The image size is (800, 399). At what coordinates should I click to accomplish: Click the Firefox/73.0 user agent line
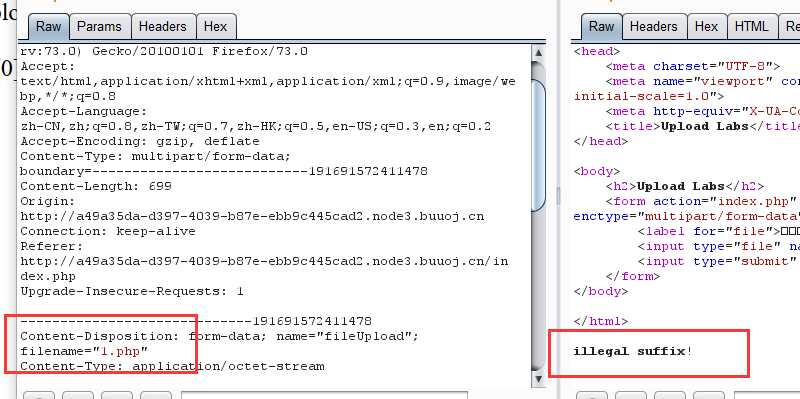[164, 51]
